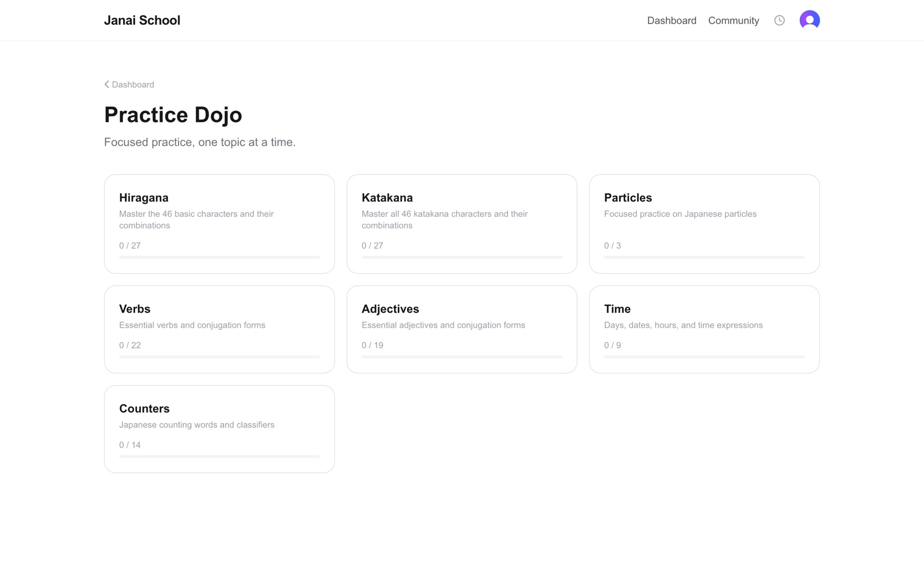The width and height of the screenshot is (924, 578).
Task: Click 'Japanese counting words and classifiers' text
Action: coord(197,425)
